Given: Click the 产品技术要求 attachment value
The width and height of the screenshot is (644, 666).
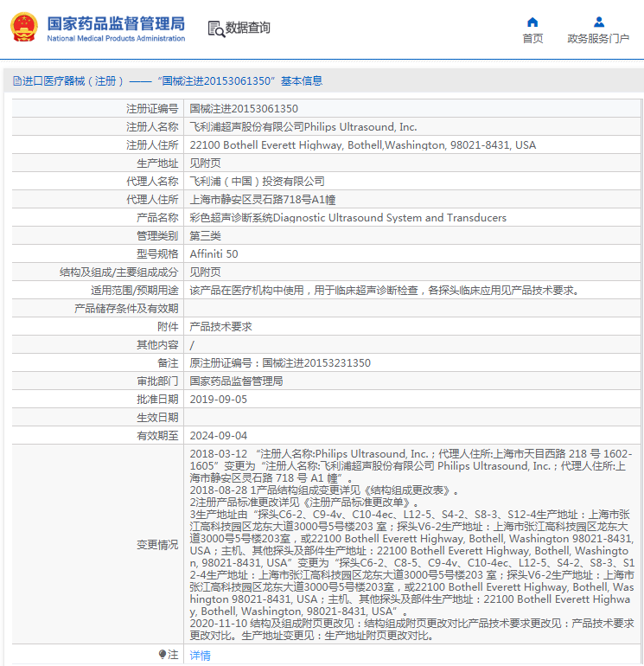Looking at the screenshot, I should (x=220, y=327).
